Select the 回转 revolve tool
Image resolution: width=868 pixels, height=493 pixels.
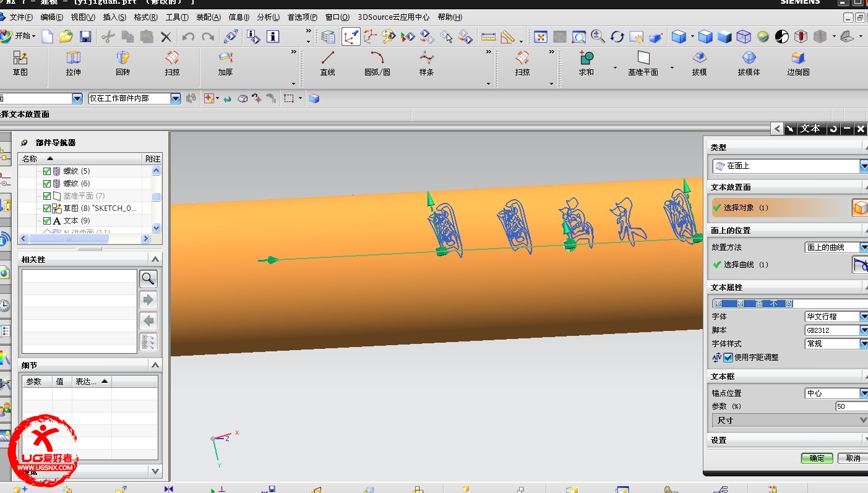122,64
